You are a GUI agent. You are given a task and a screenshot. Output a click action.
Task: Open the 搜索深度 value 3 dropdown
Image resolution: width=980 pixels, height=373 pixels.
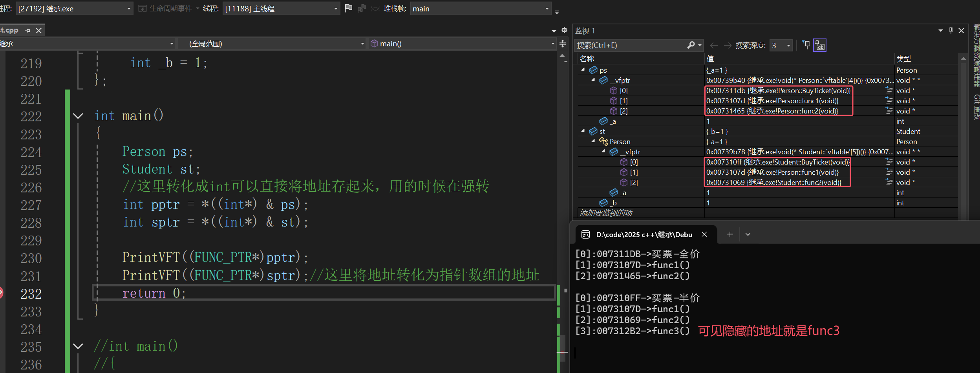[x=788, y=46]
